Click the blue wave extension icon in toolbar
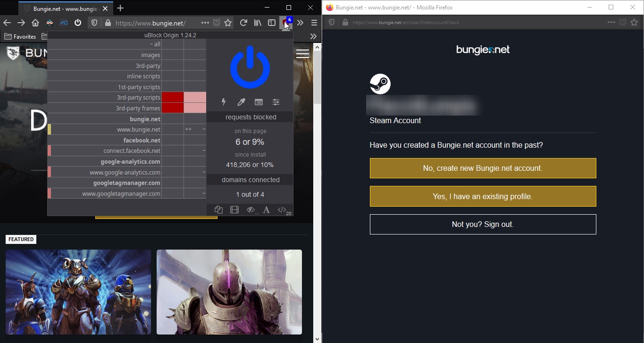 pos(64,23)
